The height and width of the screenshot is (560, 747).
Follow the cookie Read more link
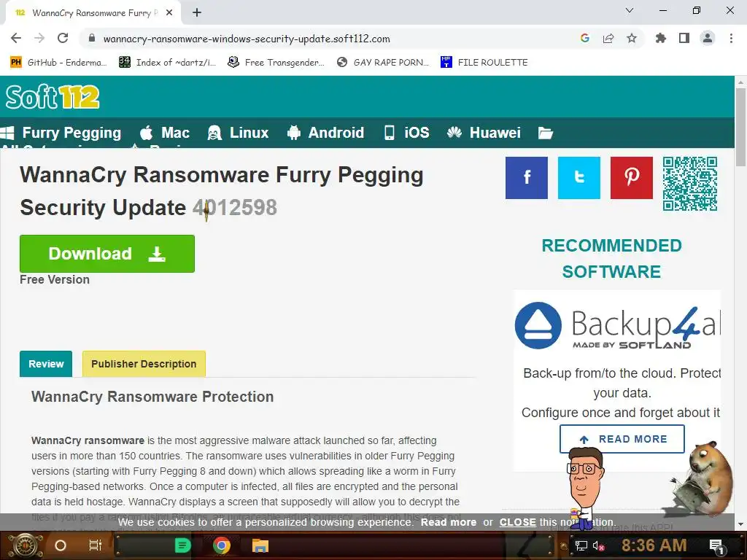[449, 522]
